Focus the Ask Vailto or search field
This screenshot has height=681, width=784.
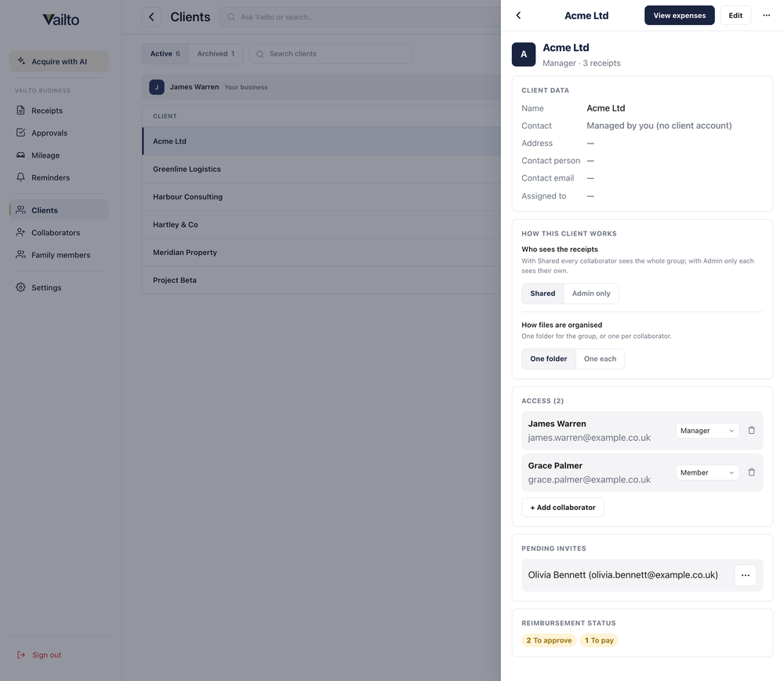click(x=360, y=17)
